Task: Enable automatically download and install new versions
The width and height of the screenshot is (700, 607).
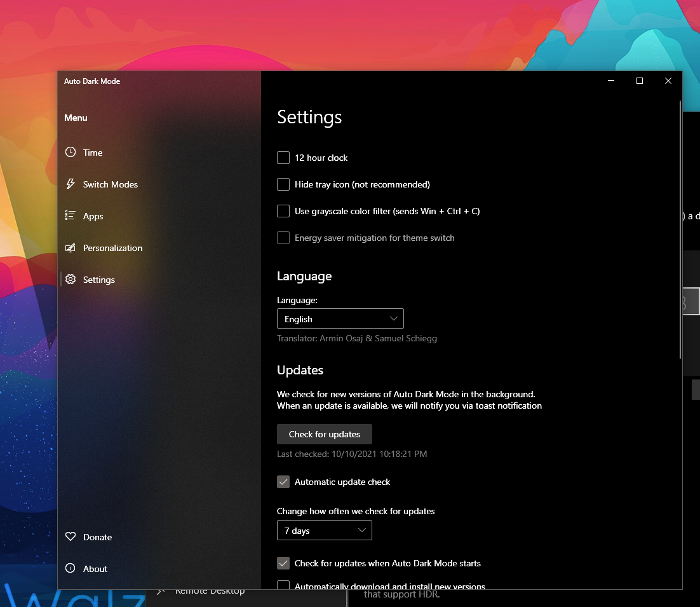Action: coord(283,585)
